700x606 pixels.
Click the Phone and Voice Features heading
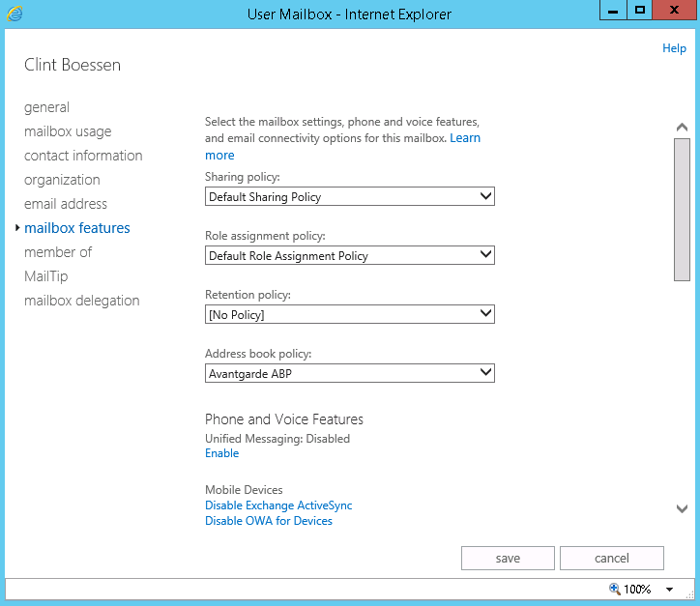tap(284, 419)
